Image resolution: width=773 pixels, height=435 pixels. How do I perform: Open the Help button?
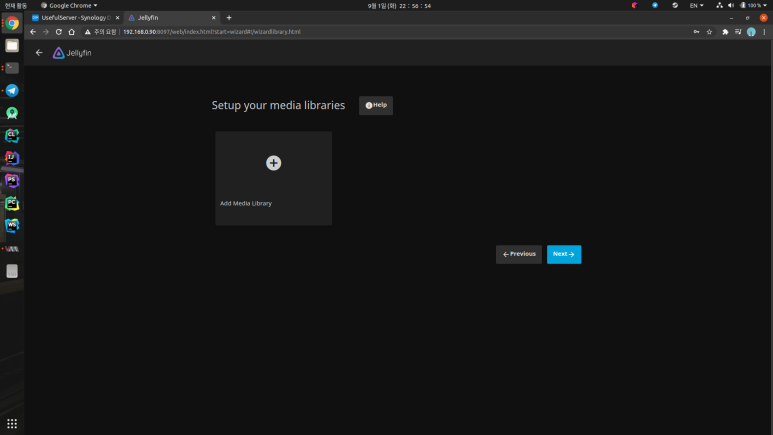click(x=376, y=106)
